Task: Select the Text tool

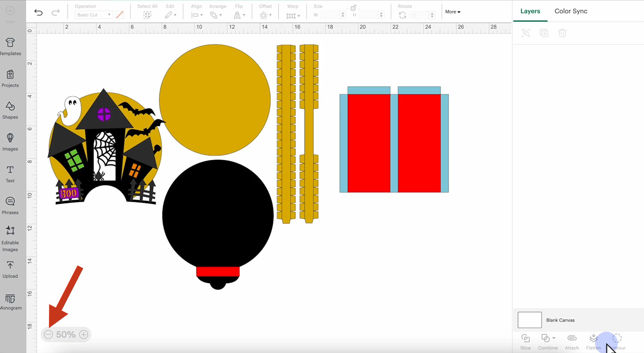Action: coord(10,174)
